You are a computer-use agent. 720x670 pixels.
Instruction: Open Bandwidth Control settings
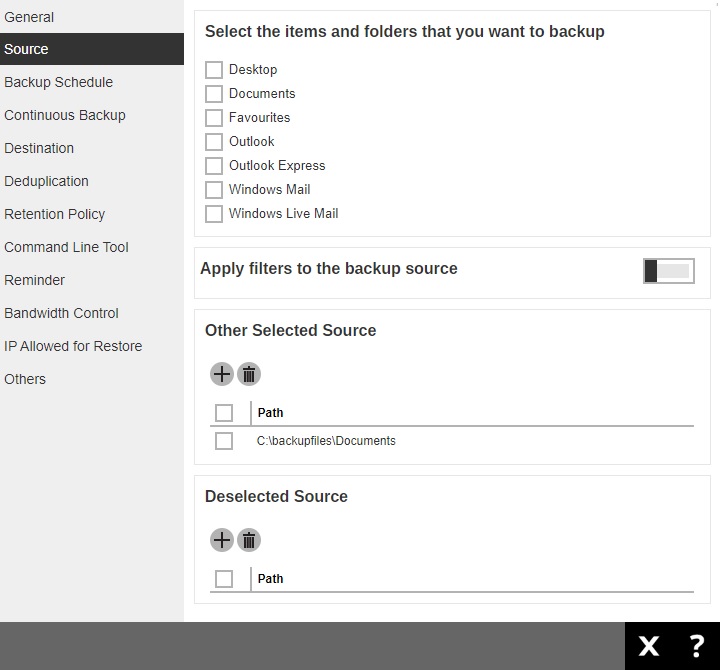coord(92,313)
